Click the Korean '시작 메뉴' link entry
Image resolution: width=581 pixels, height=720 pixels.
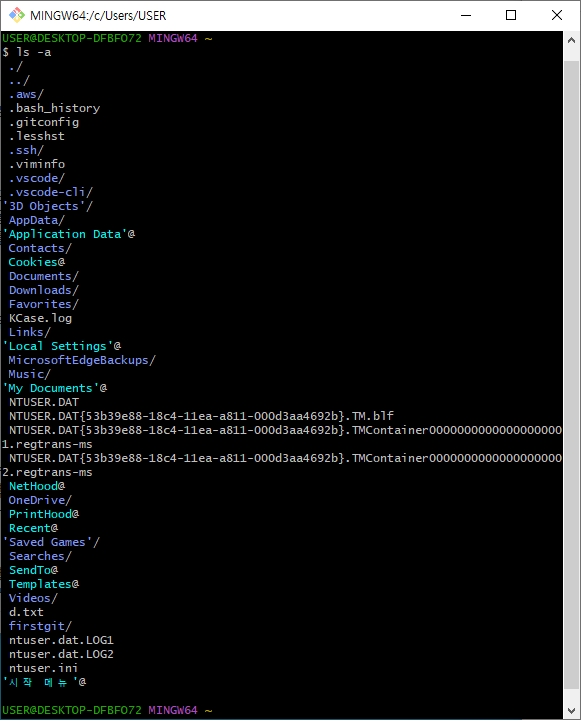(44, 682)
